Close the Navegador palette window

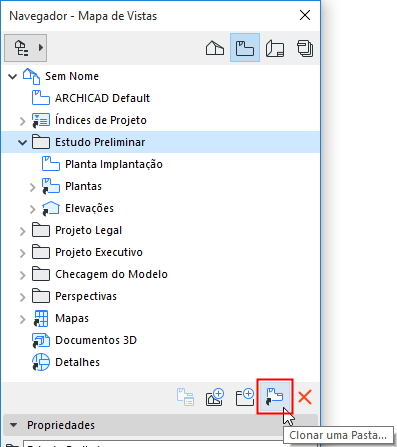click(305, 15)
